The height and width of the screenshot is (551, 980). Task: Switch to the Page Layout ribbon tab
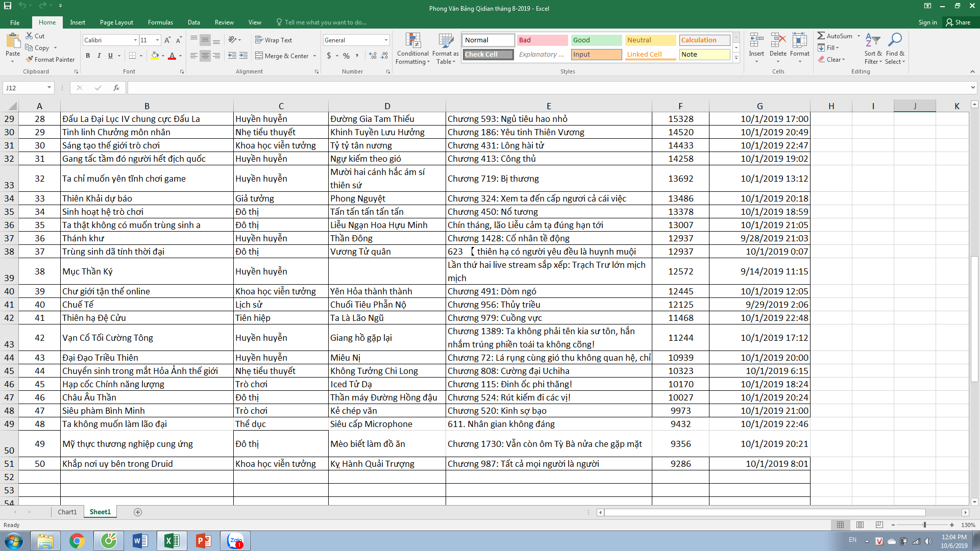(x=116, y=22)
